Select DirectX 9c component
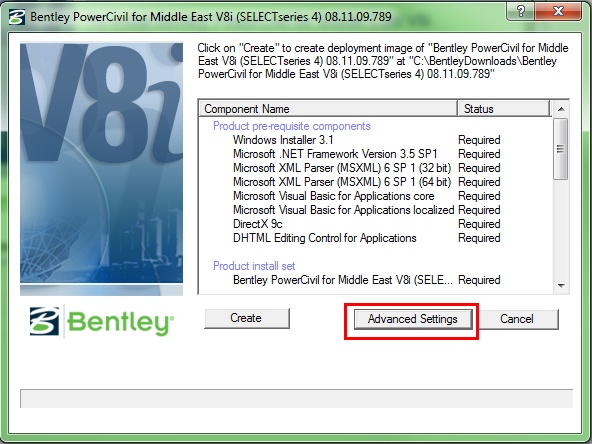The image size is (592, 444). point(366,224)
